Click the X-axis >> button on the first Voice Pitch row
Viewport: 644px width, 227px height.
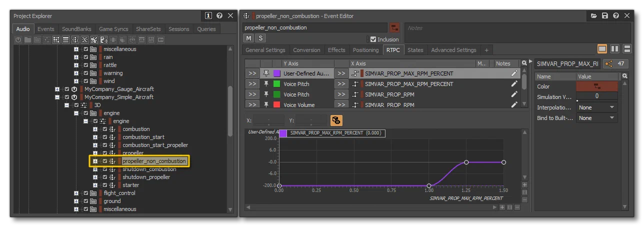point(341,84)
